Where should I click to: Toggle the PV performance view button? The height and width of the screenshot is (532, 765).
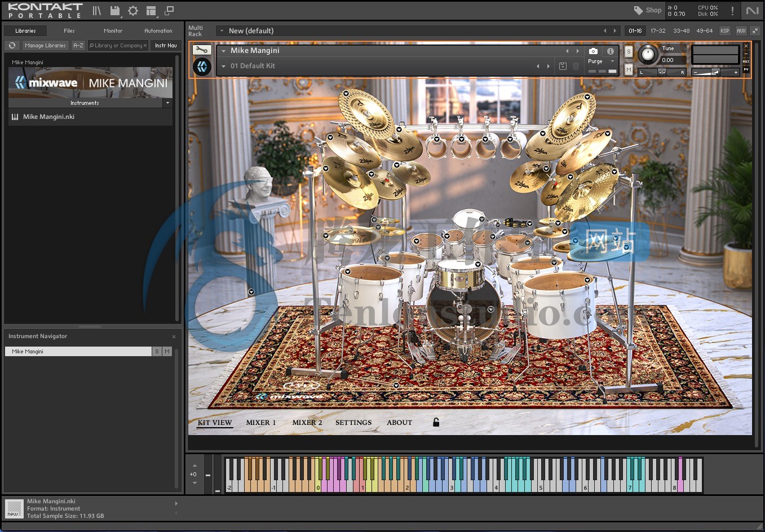[x=746, y=69]
